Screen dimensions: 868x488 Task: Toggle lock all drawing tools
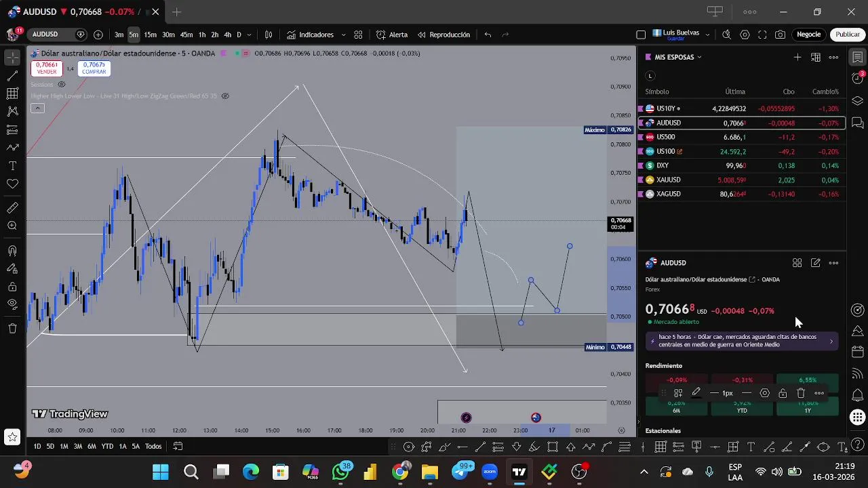(12, 287)
